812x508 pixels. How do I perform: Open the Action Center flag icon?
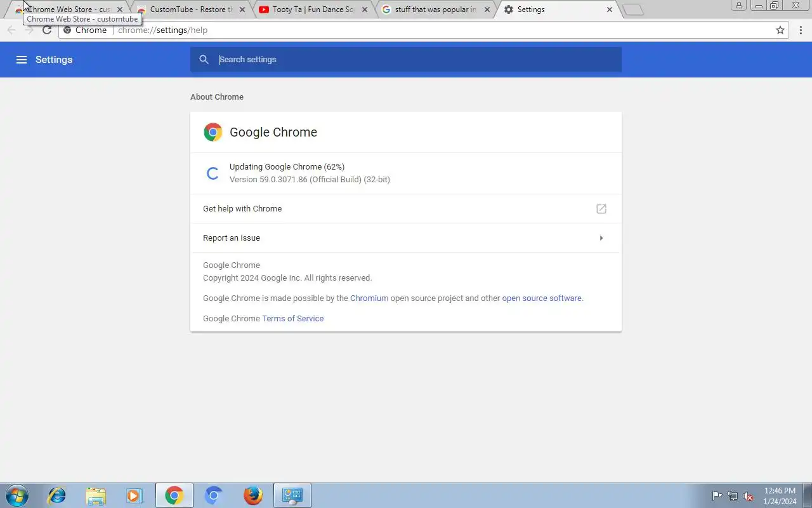(x=717, y=496)
